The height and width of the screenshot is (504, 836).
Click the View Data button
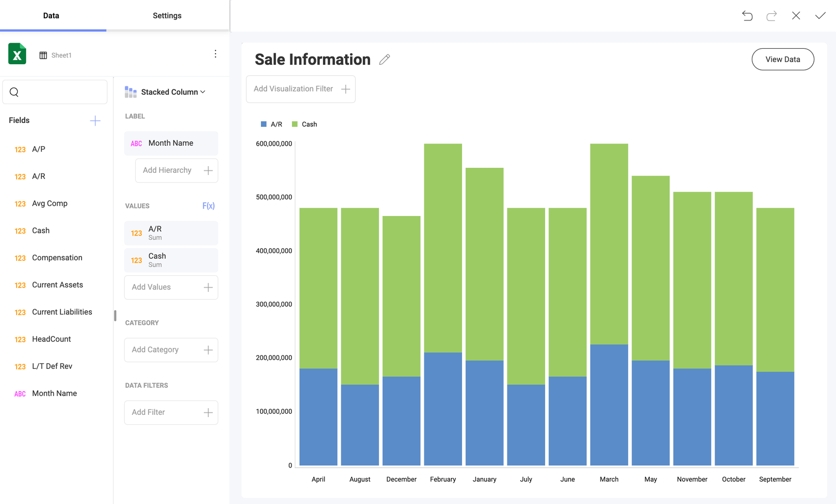tap(783, 59)
